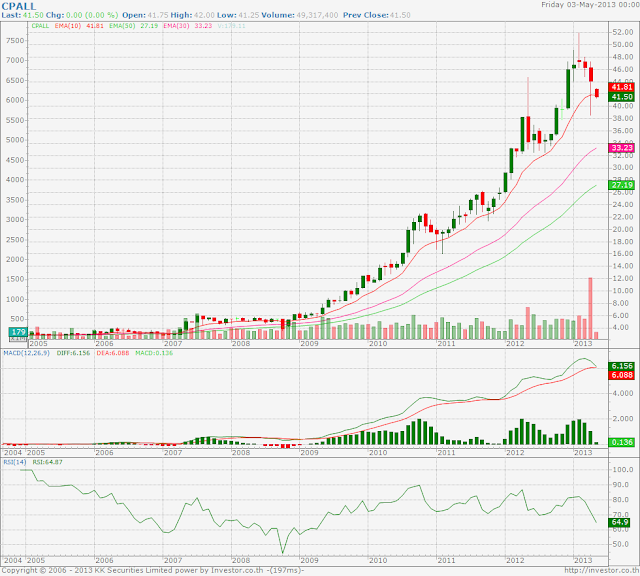Viewport: 640px width, 576px height.
Task: Click the 20.00 price axis label
Action: [x=622, y=229]
